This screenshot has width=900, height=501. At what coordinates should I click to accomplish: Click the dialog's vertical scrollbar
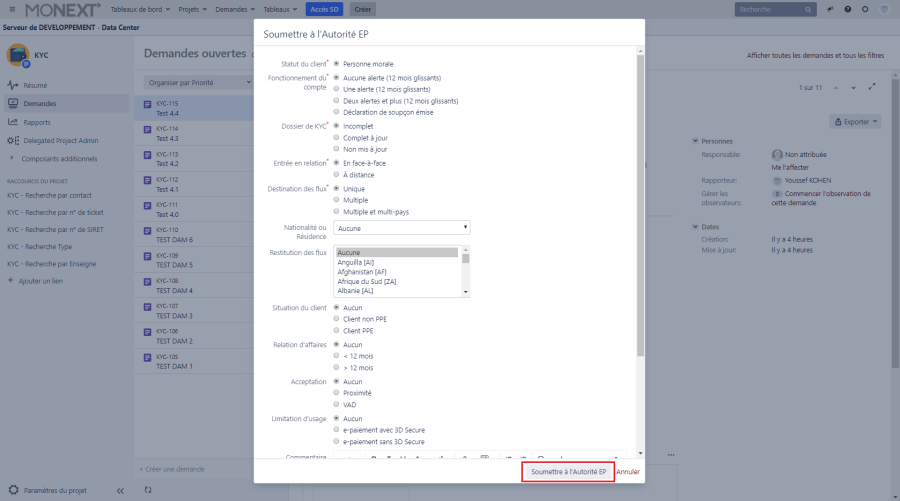point(640,200)
